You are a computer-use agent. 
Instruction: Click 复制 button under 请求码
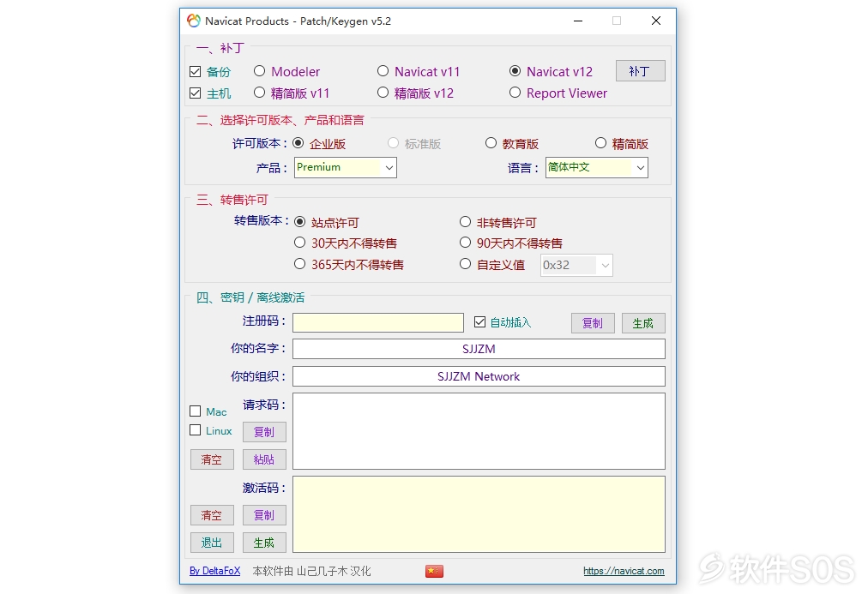264,432
